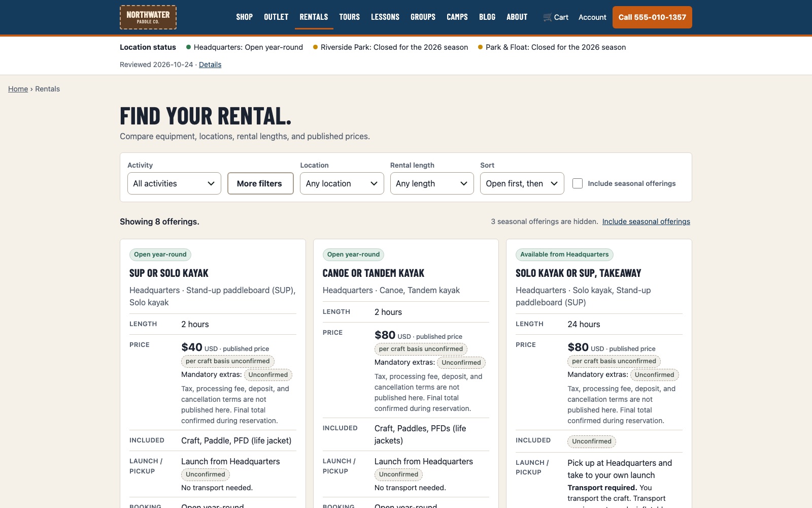Select Solo Kayak or SUP, Takeaway title
This screenshot has width=812, height=508.
579,273
